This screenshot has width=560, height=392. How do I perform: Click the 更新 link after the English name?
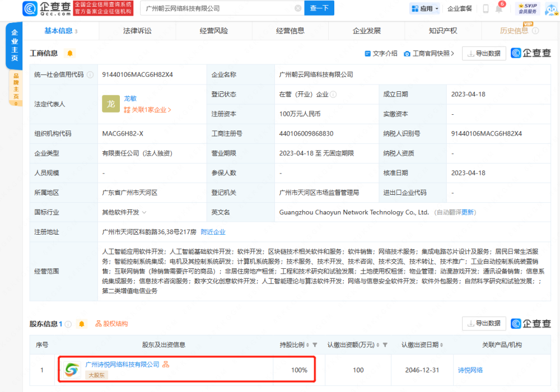(x=468, y=212)
